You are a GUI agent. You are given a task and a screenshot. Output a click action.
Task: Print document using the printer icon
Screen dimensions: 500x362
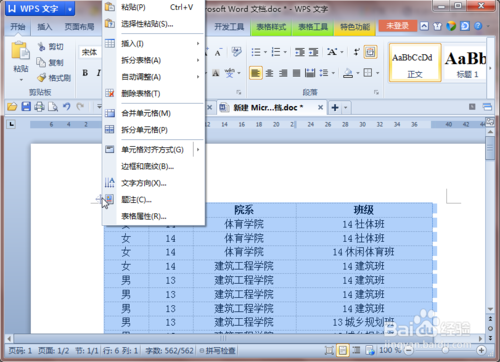(x=39, y=107)
